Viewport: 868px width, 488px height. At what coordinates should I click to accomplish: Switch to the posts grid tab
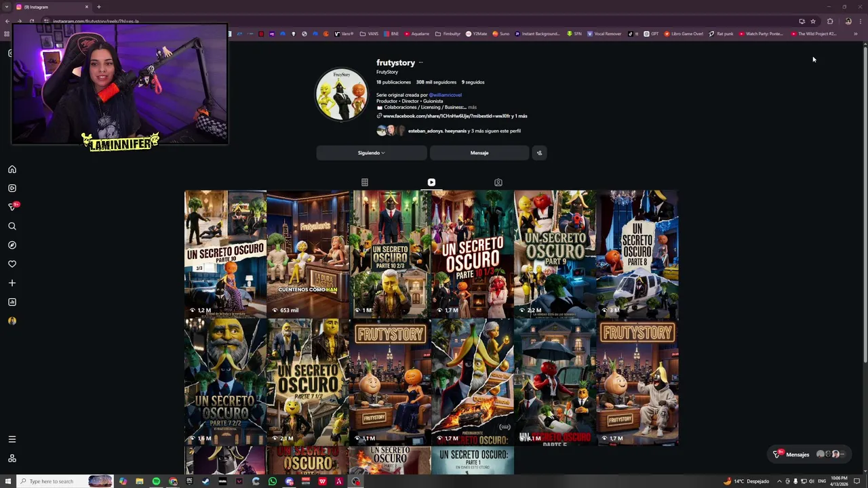point(365,182)
